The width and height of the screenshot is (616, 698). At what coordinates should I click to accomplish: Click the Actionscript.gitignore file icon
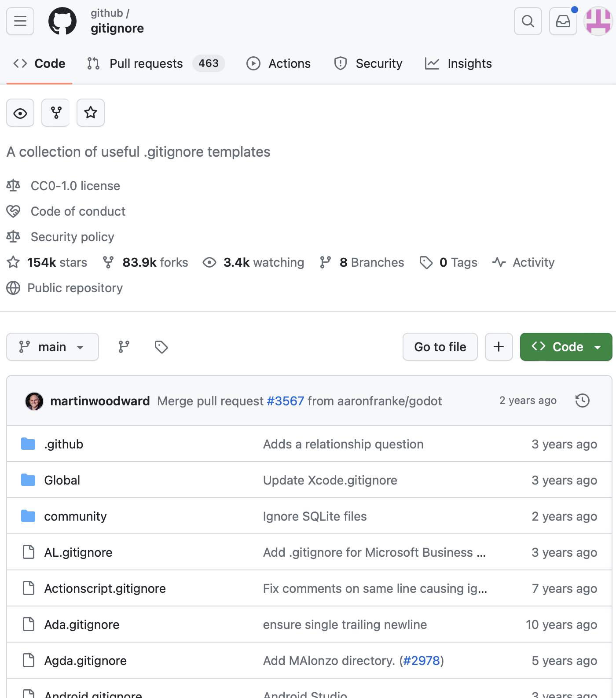(x=28, y=588)
